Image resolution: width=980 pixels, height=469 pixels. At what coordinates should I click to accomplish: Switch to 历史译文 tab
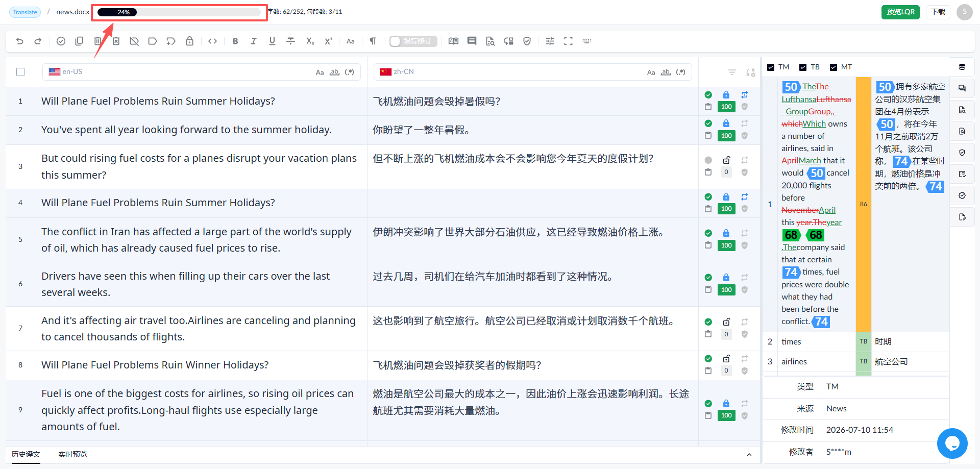pyautogui.click(x=26, y=454)
